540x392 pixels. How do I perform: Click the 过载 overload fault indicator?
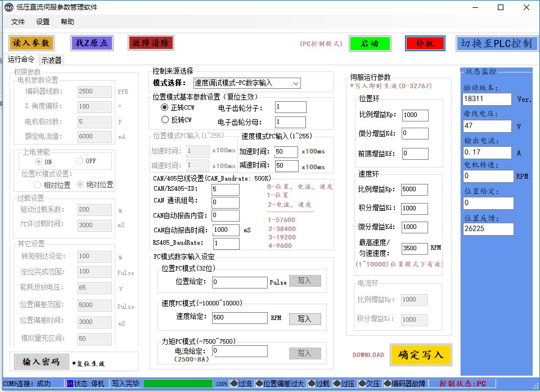pos(318,384)
